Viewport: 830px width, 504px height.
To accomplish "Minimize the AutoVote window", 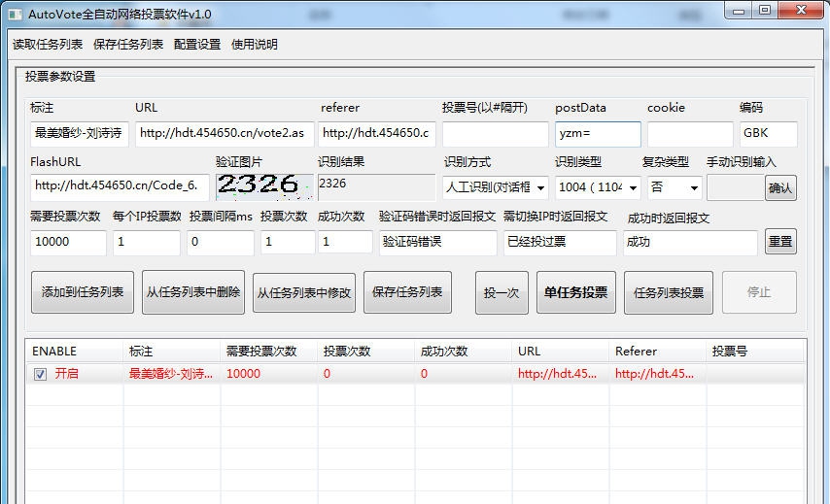I will tap(739, 11).
